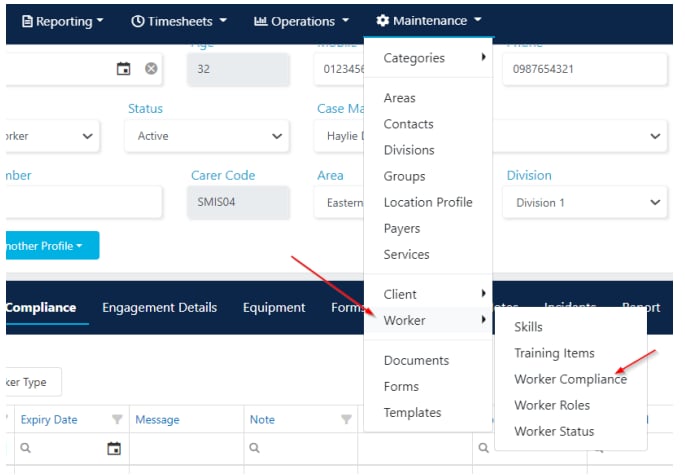Click the search icon under Expiry Date
This screenshot has height=475, width=685.
point(26,448)
